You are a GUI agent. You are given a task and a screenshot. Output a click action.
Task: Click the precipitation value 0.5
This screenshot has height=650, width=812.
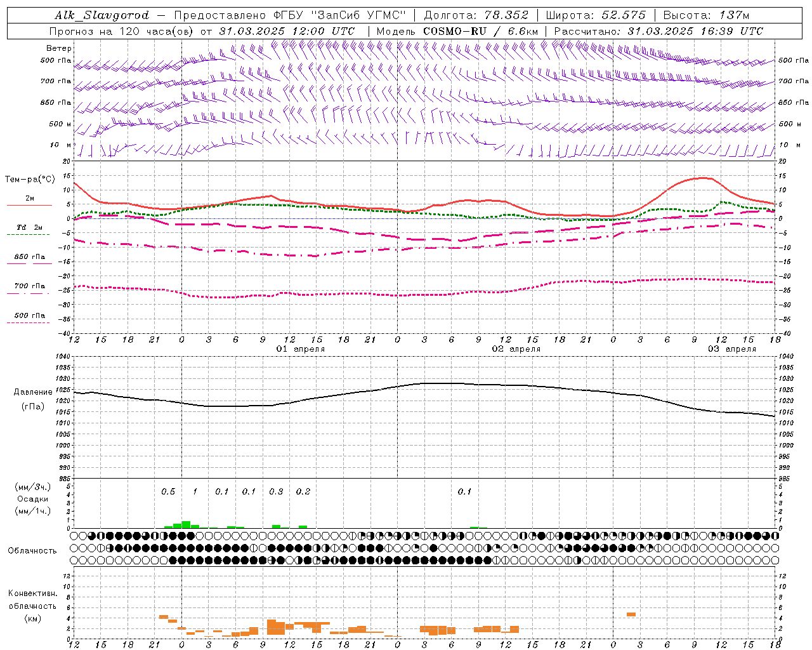168,492
